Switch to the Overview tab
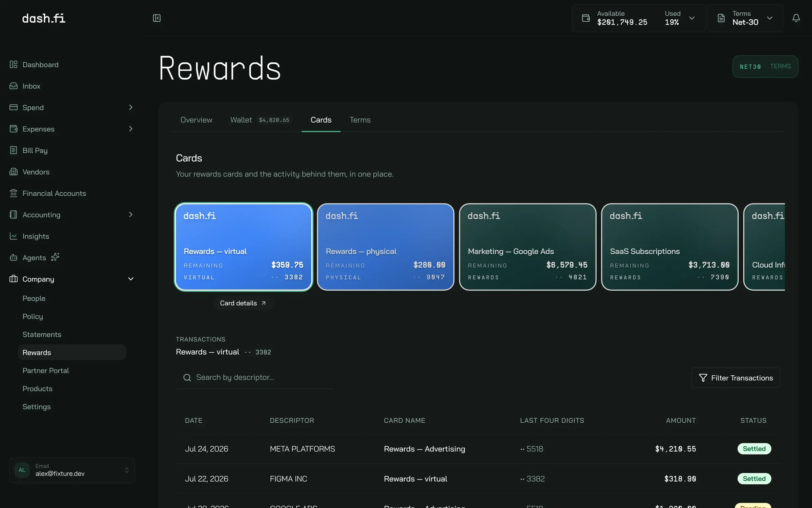Screen dimensions: 812x508 (x=196, y=120)
